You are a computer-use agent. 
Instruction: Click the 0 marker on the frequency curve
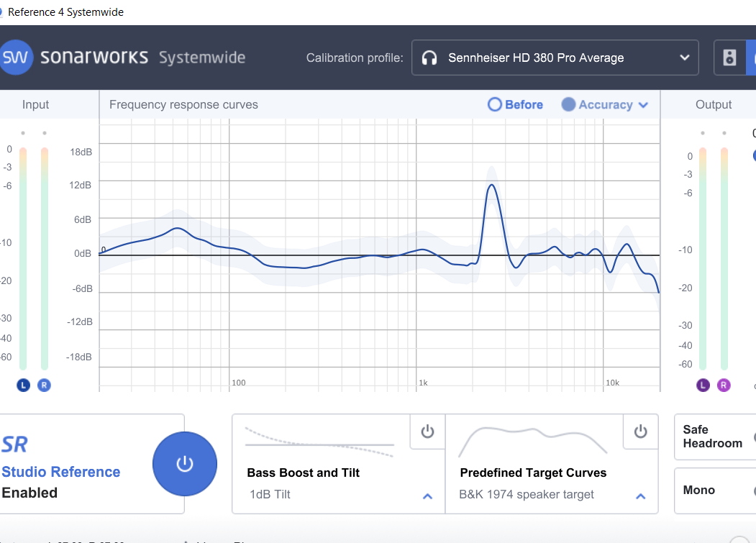[x=103, y=250]
